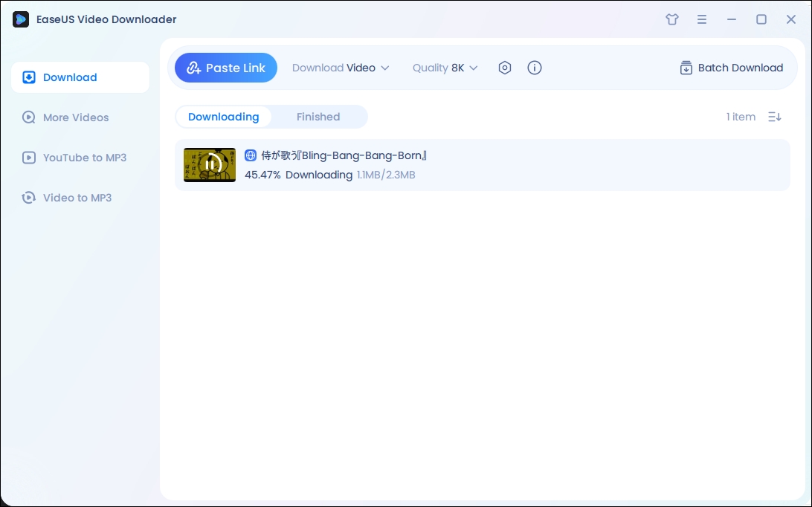This screenshot has width=812, height=507.
Task: Select the Downloading tab
Action: (223, 117)
